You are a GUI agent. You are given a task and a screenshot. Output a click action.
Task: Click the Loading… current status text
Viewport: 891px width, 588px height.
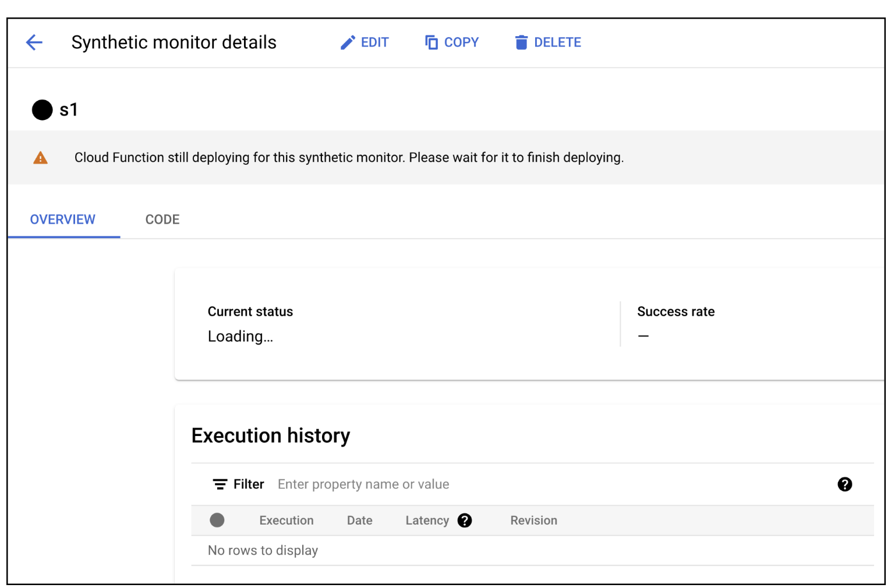click(240, 336)
